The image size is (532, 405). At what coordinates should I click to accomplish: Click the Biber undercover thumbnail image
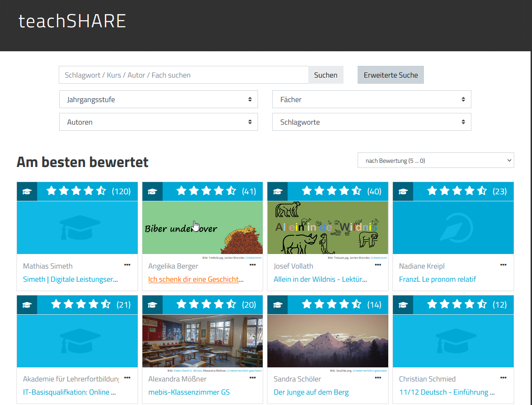coord(202,228)
